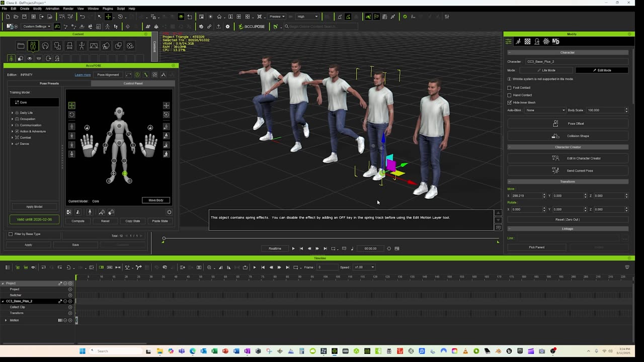The width and height of the screenshot is (644, 362).
Task: Click the Copy State button
Action: [133, 221]
